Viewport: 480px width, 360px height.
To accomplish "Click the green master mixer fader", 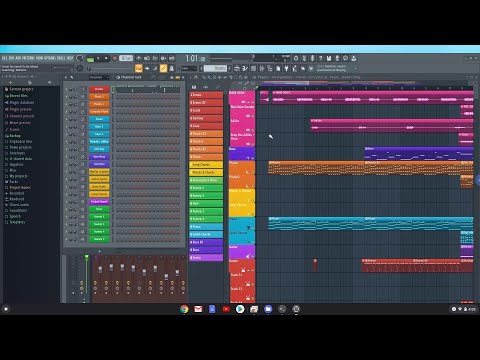I will pyautogui.click(x=87, y=257).
